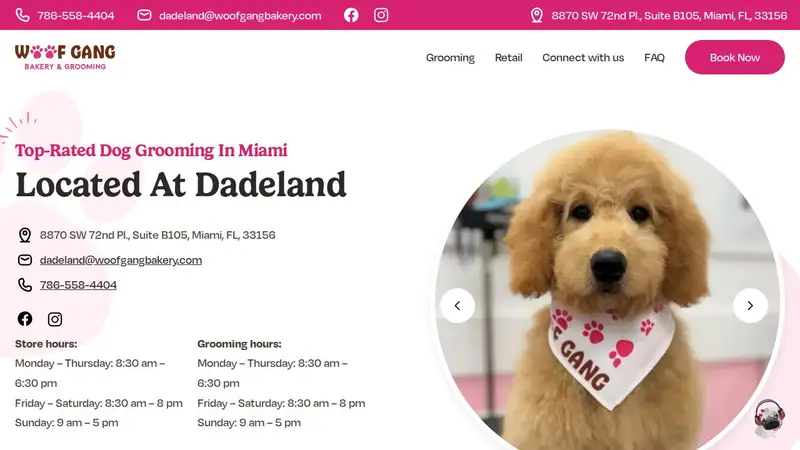The height and width of the screenshot is (450, 800).
Task: Click dadeland@woofgangbakery.com in the top bar
Action: click(x=240, y=16)
